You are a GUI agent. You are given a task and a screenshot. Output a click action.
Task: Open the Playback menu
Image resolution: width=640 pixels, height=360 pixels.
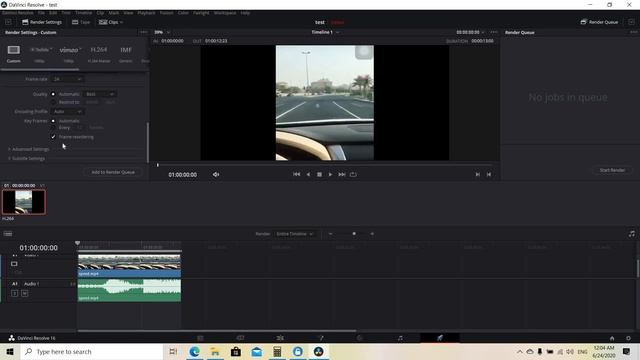[x=146, y=13]
